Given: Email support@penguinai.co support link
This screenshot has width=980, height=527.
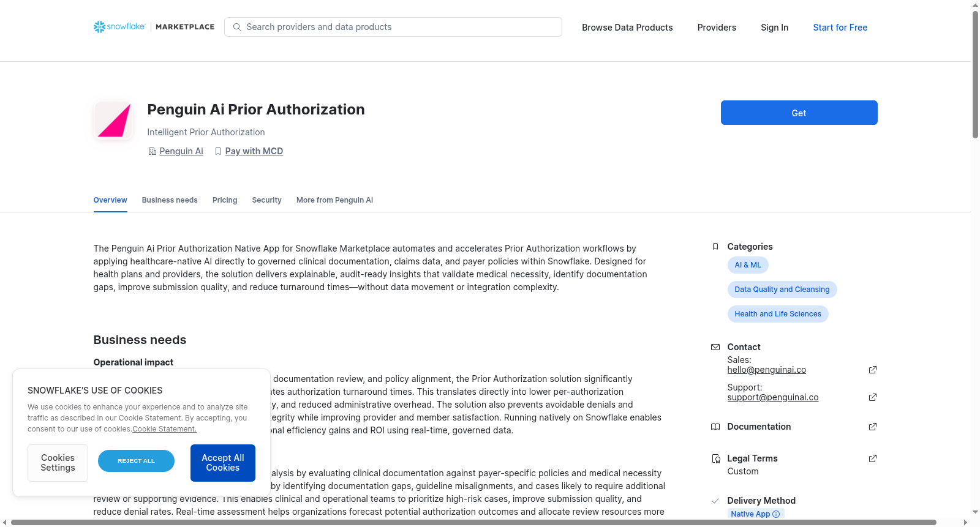Looking at the screenshot, I should pyautogui.click(x=772, y=397).
